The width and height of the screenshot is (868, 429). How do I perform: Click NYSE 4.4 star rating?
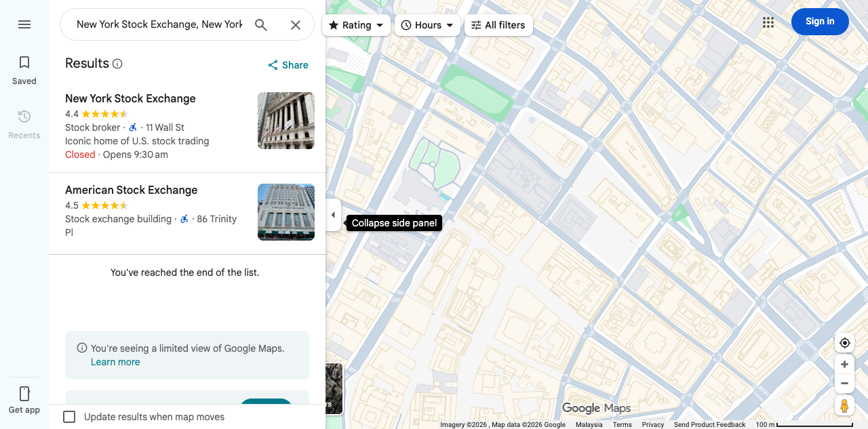point(96,114)
